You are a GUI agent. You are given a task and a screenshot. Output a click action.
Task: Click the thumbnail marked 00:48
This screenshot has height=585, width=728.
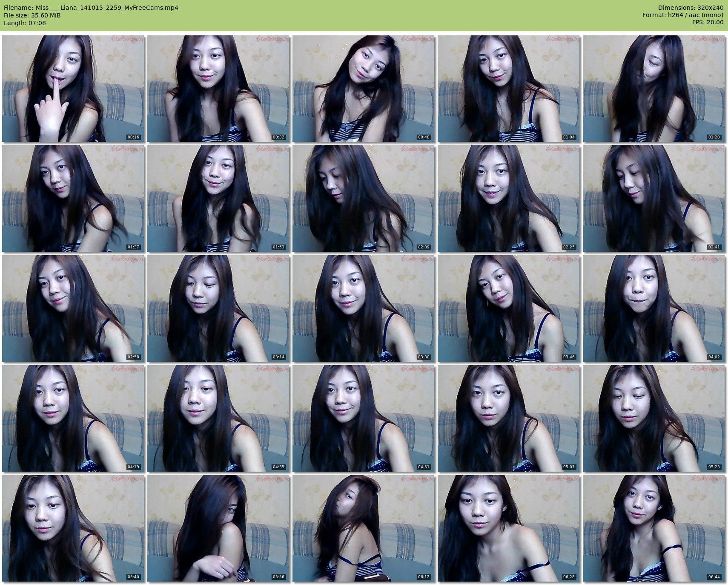click(x=364, y=89)
